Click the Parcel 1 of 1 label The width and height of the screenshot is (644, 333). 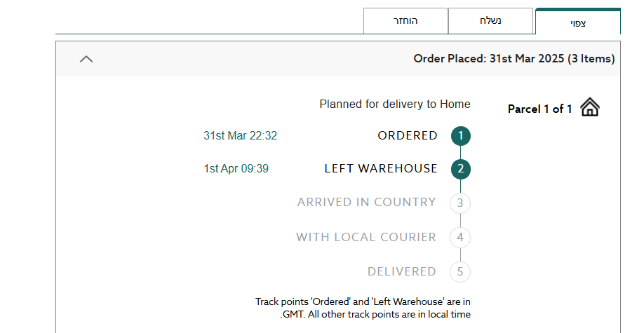click(x=539, y=109)
